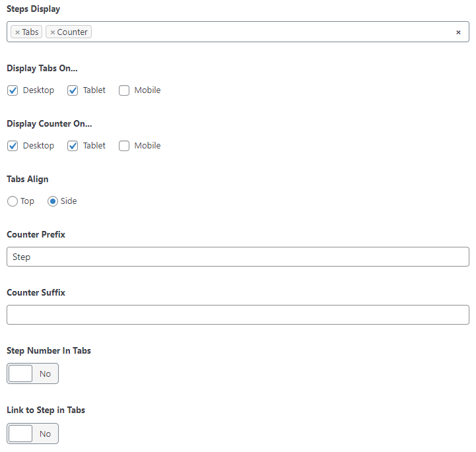Click the Mobile label under Display Tabs On
The height and width of the screenshot is (452, 476).
click(x=147, y=90)
